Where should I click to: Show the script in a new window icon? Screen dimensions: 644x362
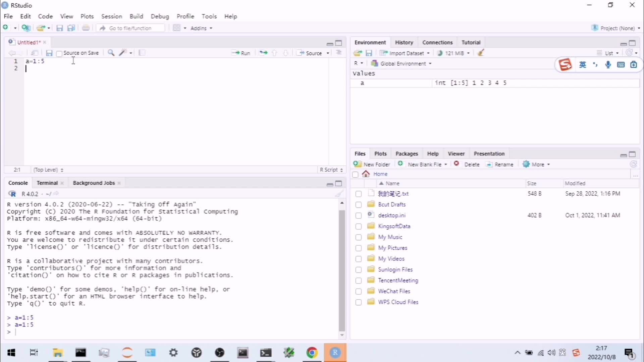point(35,53)
